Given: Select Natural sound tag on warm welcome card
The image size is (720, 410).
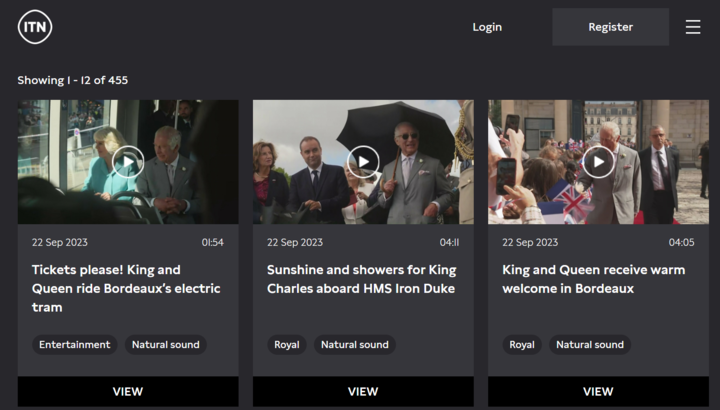Looking at the screenshot, I should [590, 345].
